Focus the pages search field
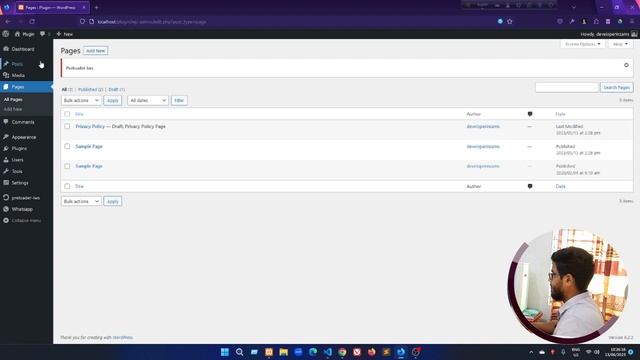640x360 pixels. click(567, 87)
